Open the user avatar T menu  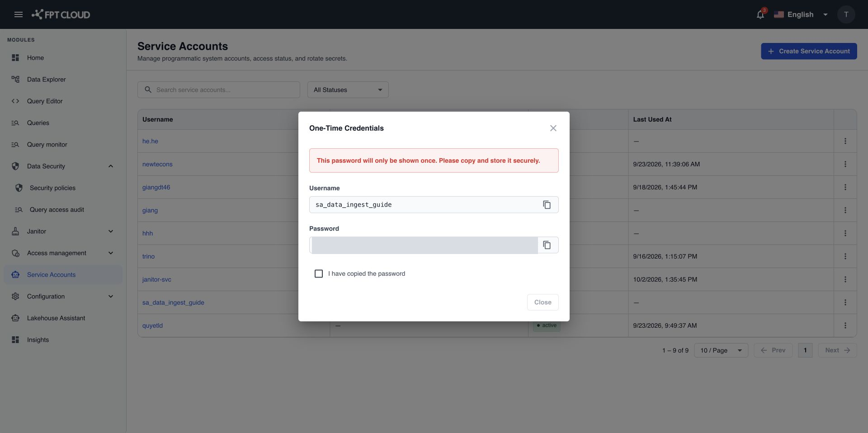point(846,14)
